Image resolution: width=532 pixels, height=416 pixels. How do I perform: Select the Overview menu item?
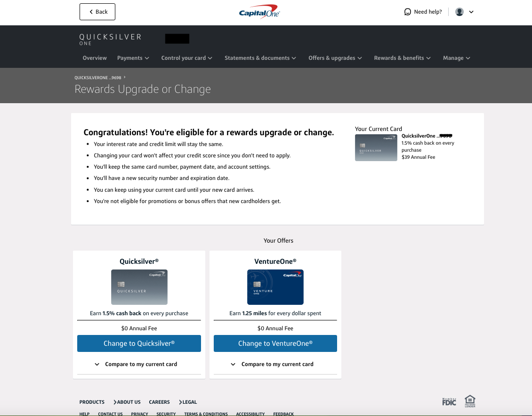click(95, 58)
